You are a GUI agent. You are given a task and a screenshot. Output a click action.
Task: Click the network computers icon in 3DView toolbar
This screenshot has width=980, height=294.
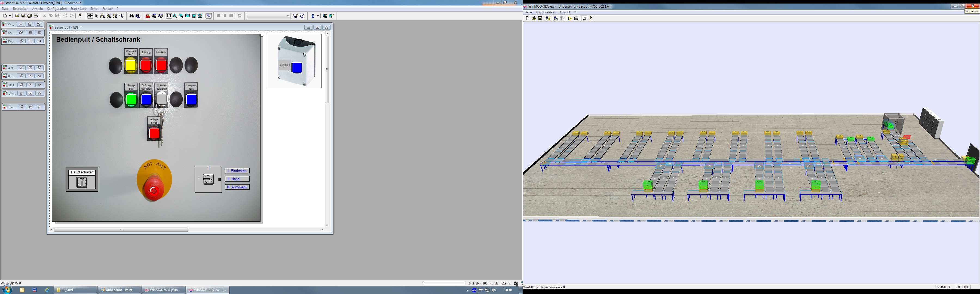point(556,18)
